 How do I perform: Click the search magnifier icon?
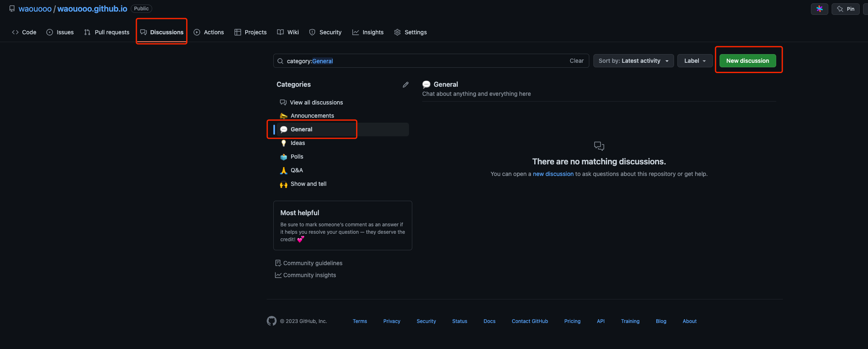coord(280,61)
